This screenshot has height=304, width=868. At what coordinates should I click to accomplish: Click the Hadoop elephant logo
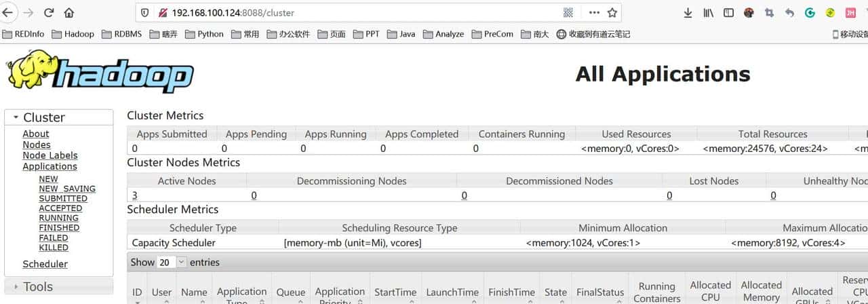99,71
